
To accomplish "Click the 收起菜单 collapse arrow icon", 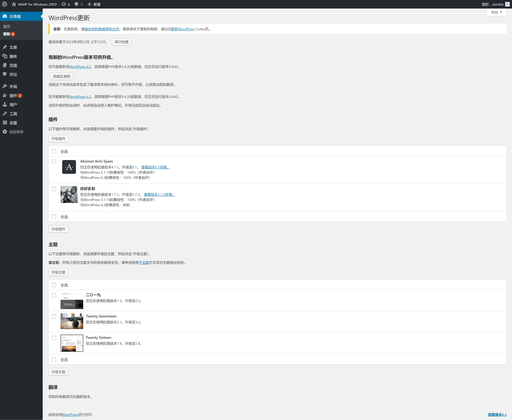I will [x=5, y=132].
